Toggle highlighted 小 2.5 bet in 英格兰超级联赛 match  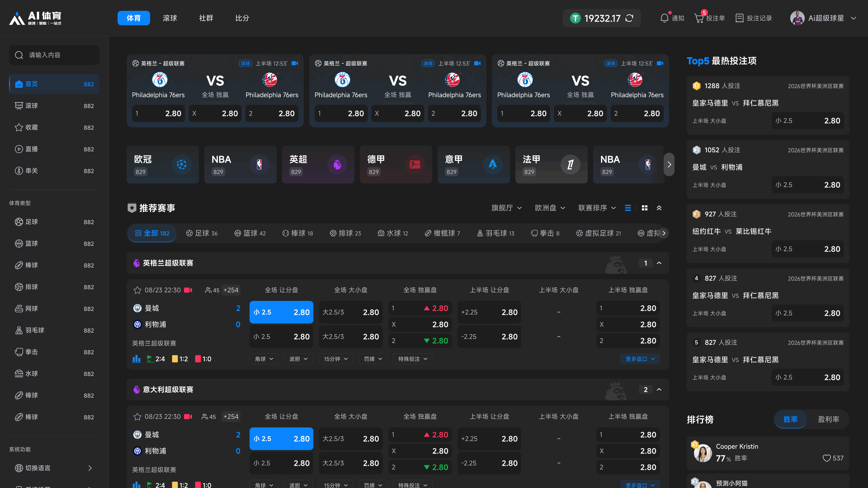click(x=281, y=312)
